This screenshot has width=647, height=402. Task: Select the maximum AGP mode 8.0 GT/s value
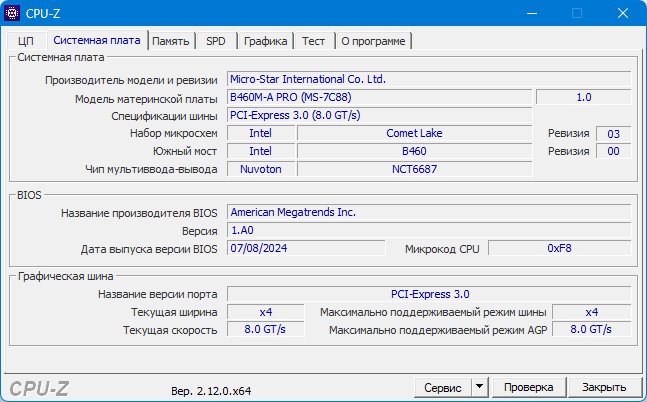(x=591, y=329)
